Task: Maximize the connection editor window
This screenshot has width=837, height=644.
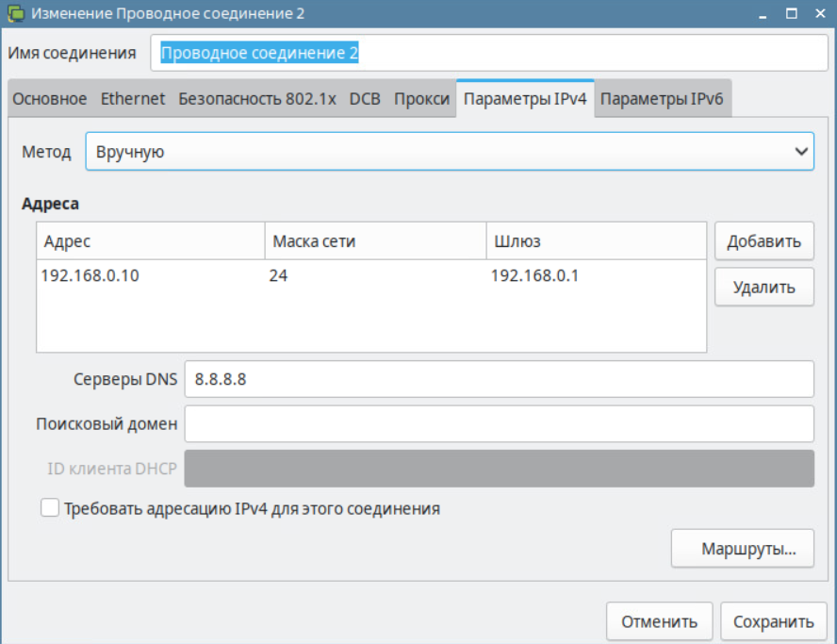Action: pos(792,13)
